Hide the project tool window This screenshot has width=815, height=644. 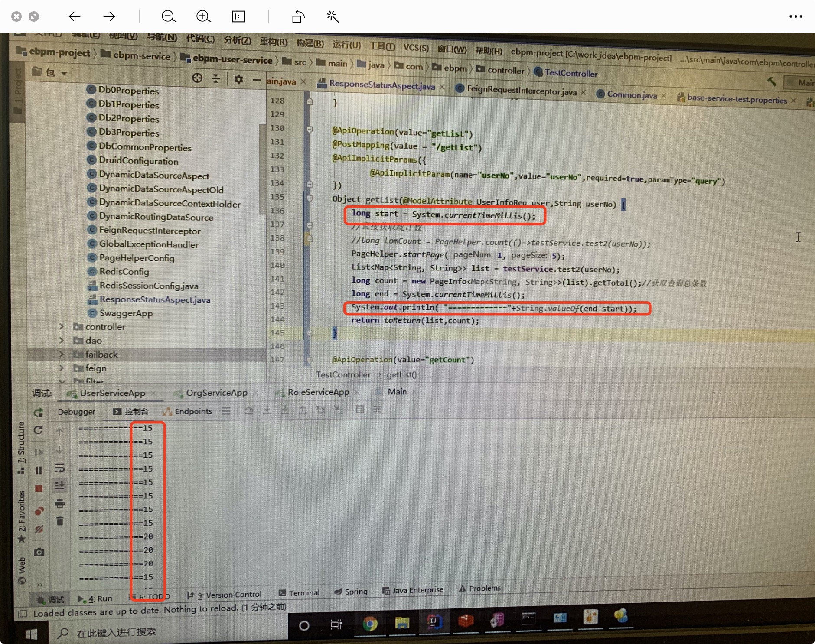coord(257,80)
